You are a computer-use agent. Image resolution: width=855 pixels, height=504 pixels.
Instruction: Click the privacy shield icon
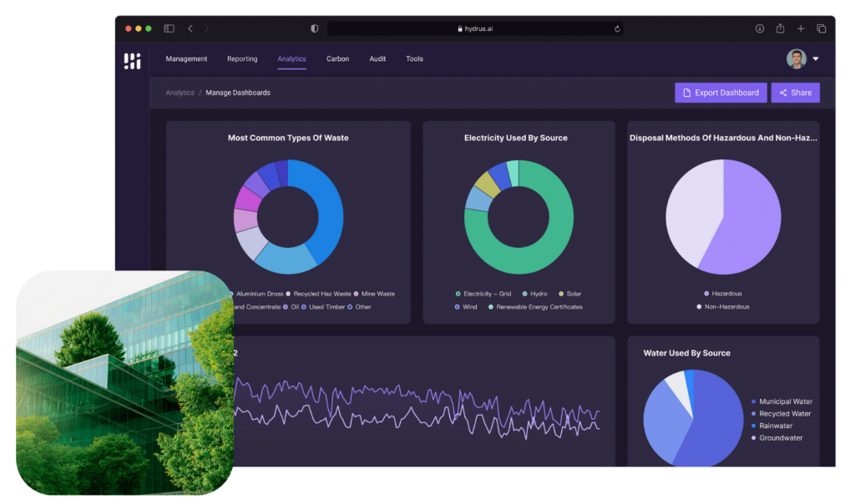(315, 28)
